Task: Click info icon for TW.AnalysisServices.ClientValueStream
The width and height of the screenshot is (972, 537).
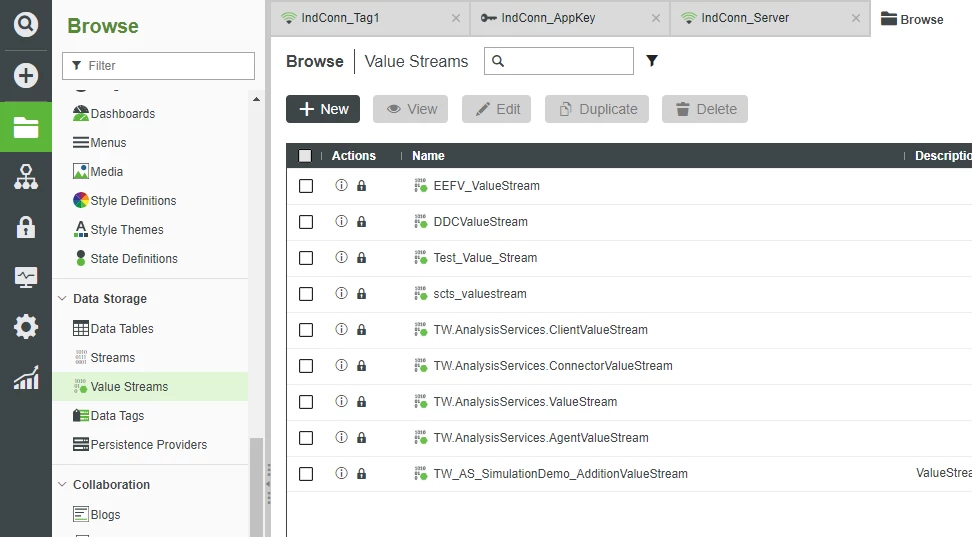Action: 342,329
